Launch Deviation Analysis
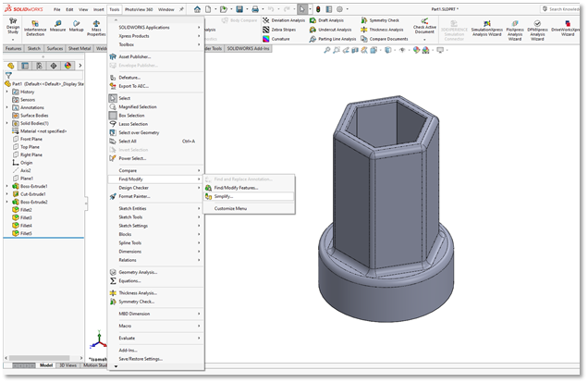The height and width of the screenshot is (383, 588). tap(284, 20)
